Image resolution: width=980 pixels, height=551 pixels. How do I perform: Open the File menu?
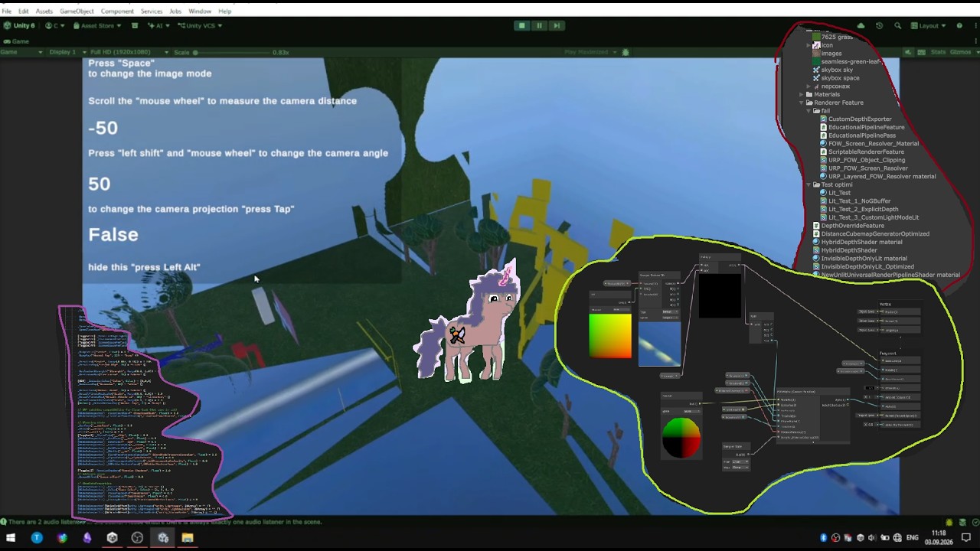pos(6,11)
